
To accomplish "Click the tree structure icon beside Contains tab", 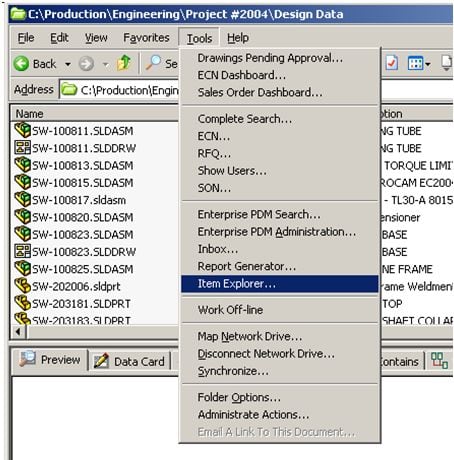I will pyautogui.click(x=439, y=361).
